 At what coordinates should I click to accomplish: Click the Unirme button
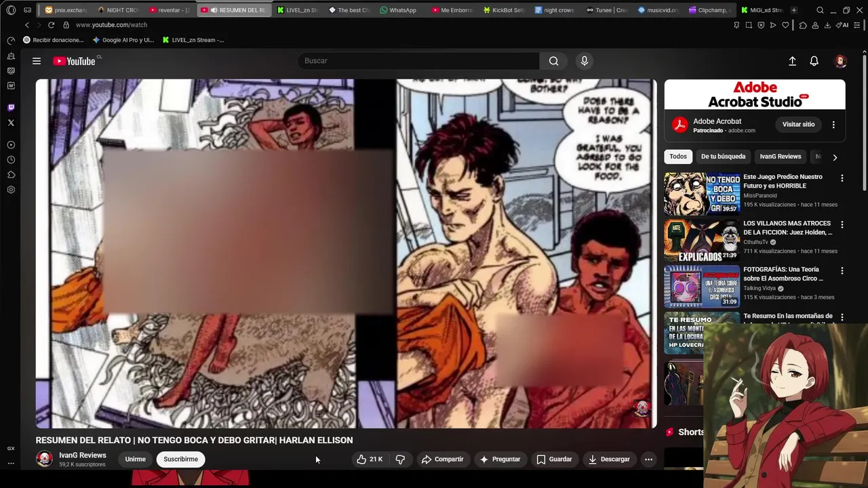point(135,460)
